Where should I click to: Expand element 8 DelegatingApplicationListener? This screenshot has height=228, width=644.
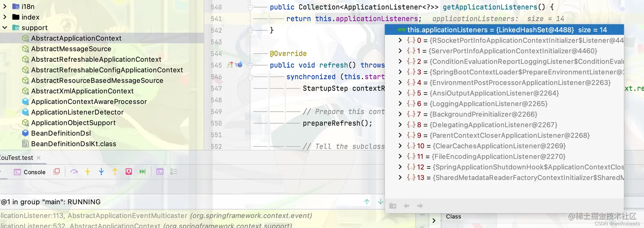tap(400, 125)
